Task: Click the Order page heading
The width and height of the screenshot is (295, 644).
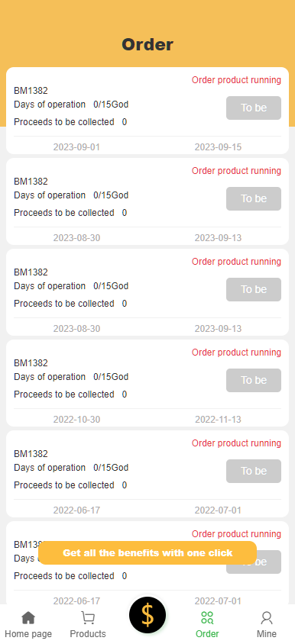Action: click(x=147, y=44)
